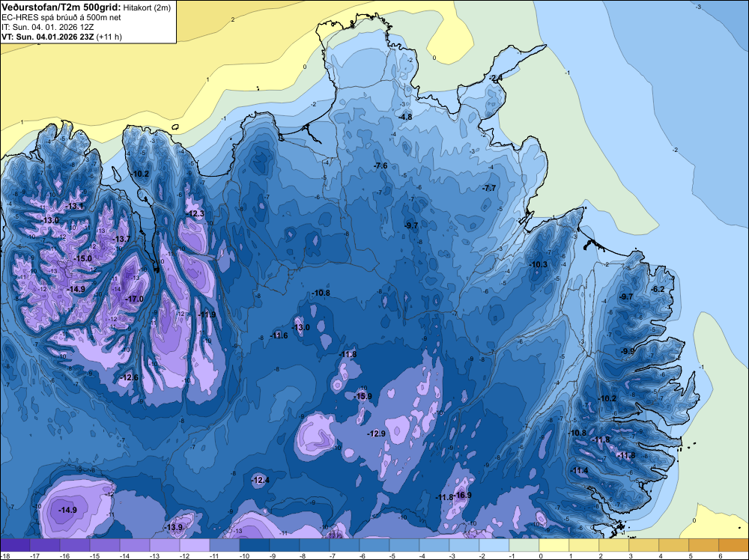
Task: Click the -7.6 temperature label
Action: [x=380, y=165]
